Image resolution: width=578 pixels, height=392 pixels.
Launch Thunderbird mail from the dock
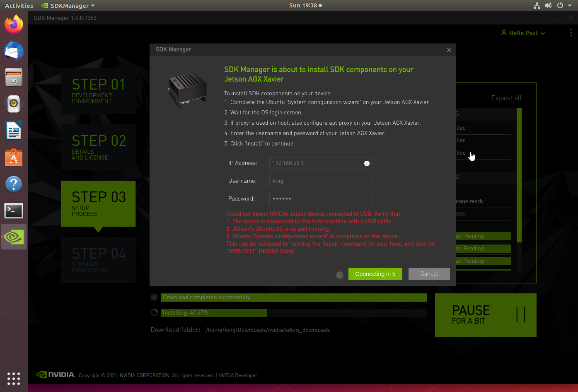pos(14,51)
